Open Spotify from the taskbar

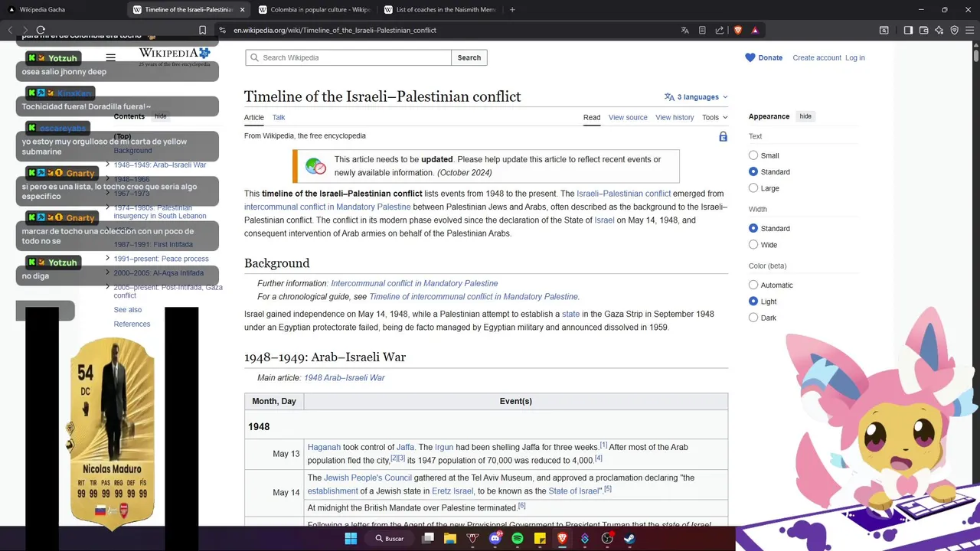(x=518, y=538)
